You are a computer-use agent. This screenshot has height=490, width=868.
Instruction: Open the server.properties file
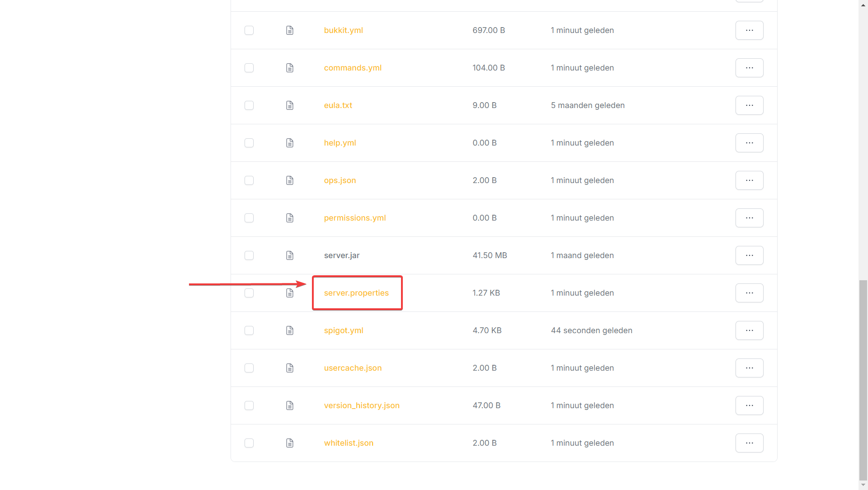356,293
